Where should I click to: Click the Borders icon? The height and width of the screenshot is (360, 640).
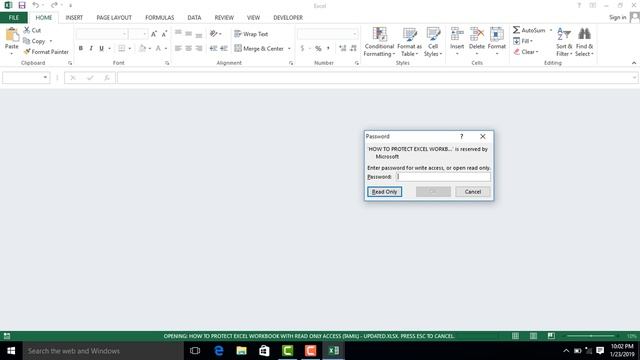click(122, 48)
